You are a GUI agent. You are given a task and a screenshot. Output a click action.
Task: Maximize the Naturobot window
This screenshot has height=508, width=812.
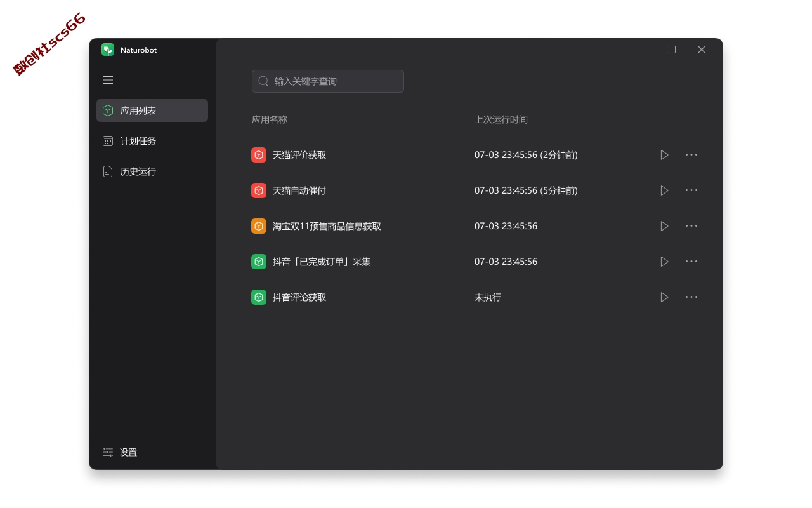(x=671, y=50)
